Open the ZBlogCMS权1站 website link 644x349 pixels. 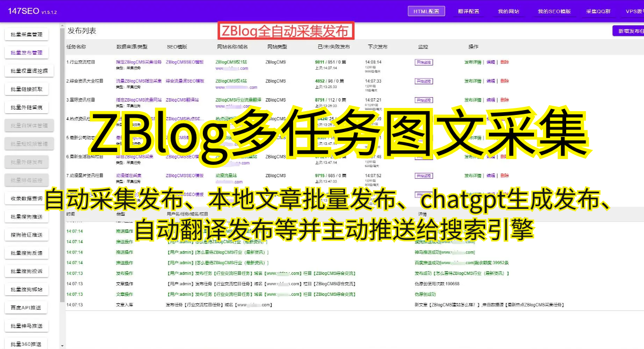[x=231, y=62]
